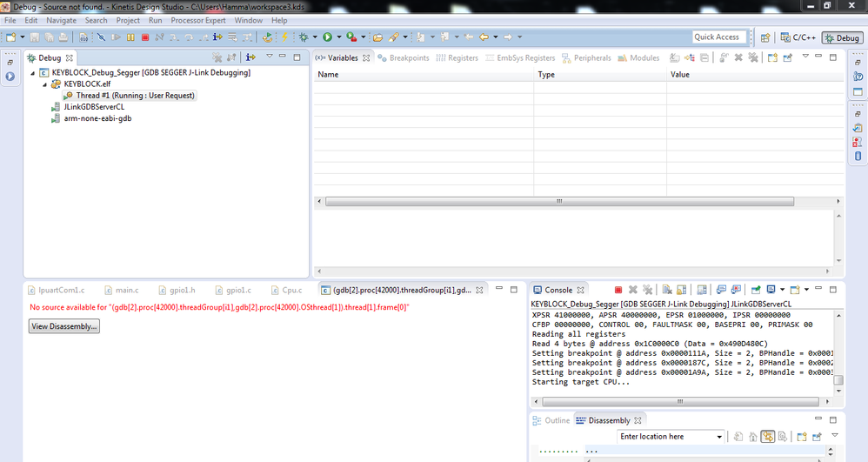
Task: Click the green bug Debug launch icon
Action: (x=304, y=37)
